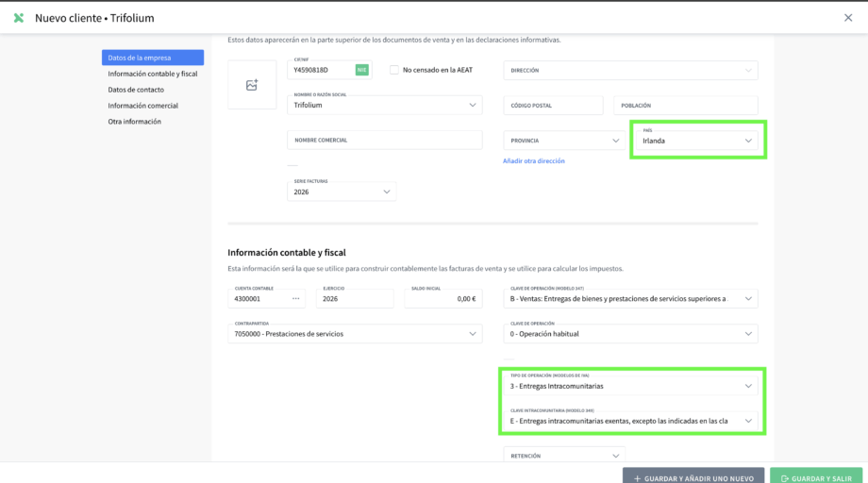Expand the Provincia dropdown
Screen dimensions: 868x483
point(561,140)
